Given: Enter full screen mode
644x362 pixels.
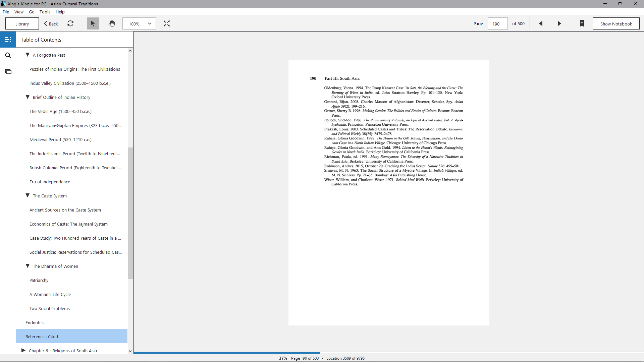Looking at the screenshot, I should coord(167,24).
